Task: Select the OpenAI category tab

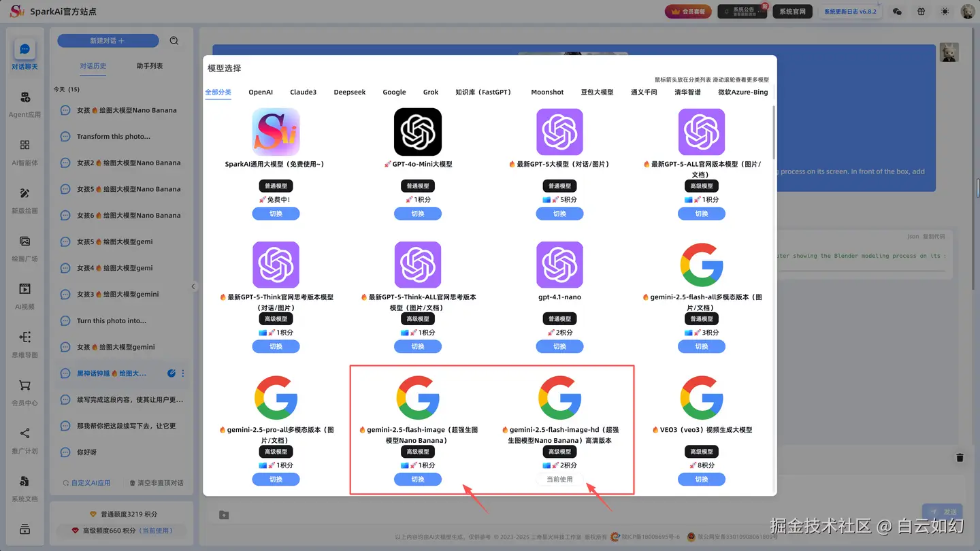Action: [261, 93]
